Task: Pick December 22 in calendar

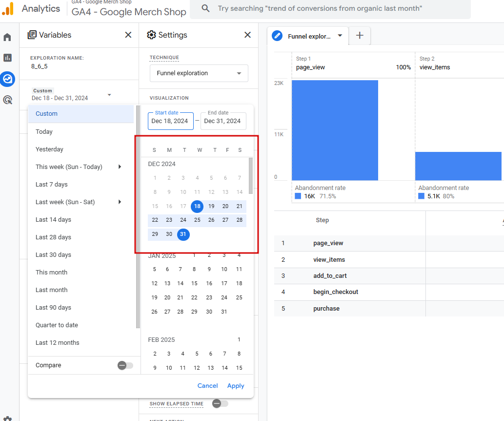Action: (x=155, y=220)
